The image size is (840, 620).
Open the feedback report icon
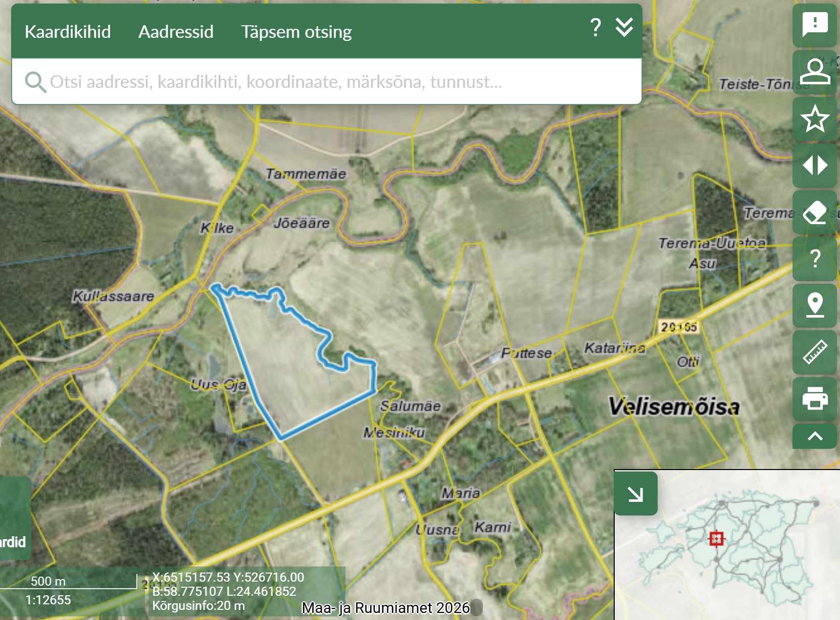click(x=814, y=25)
